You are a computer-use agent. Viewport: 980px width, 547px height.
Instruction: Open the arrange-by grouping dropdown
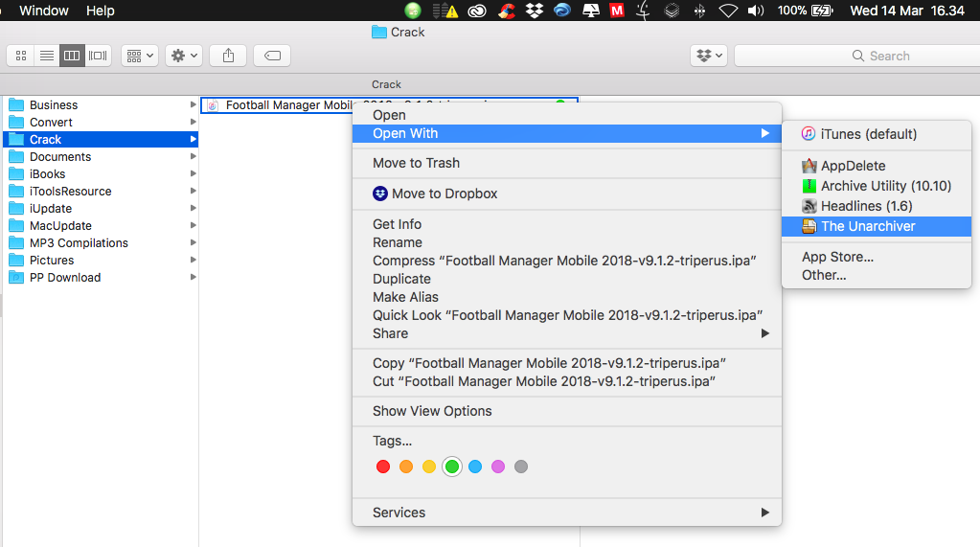(139, 56)
